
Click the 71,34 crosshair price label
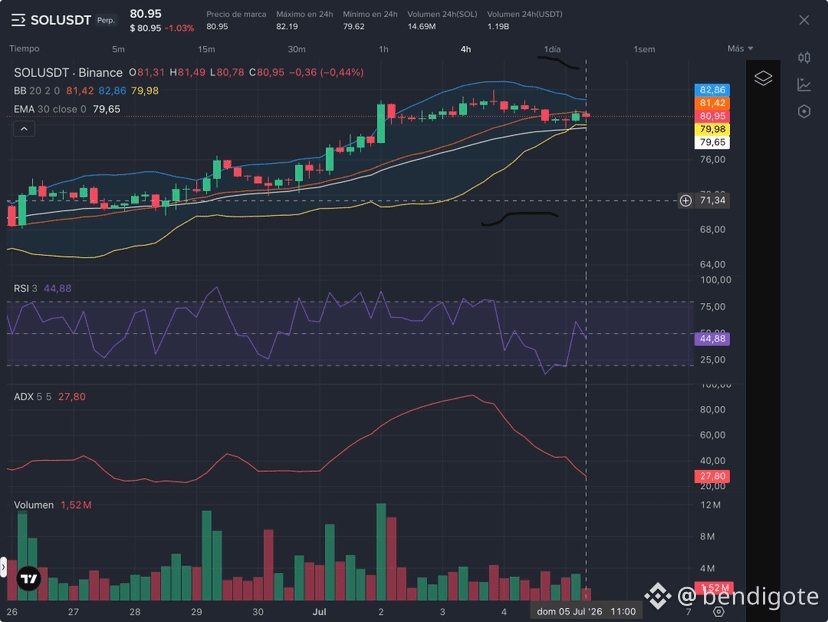pos(712,200)
